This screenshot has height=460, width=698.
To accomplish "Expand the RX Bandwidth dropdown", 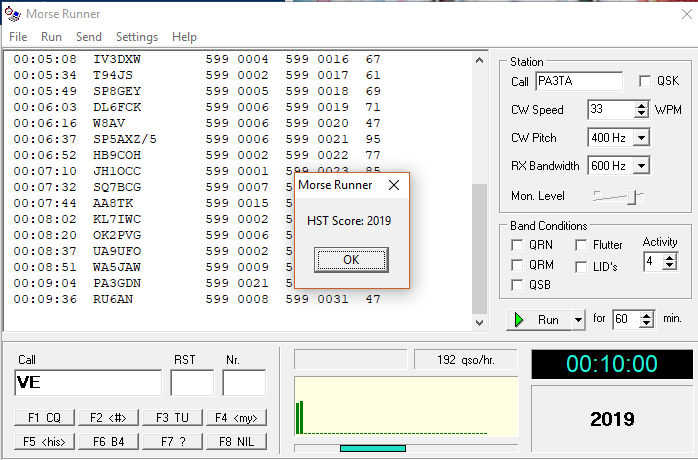I will [x=641, y=166].
